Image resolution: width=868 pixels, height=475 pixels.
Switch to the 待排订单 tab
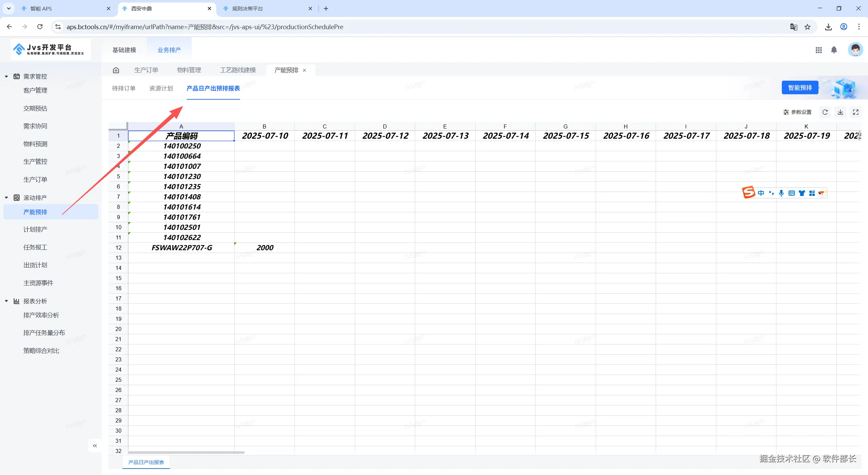[124, 88]
